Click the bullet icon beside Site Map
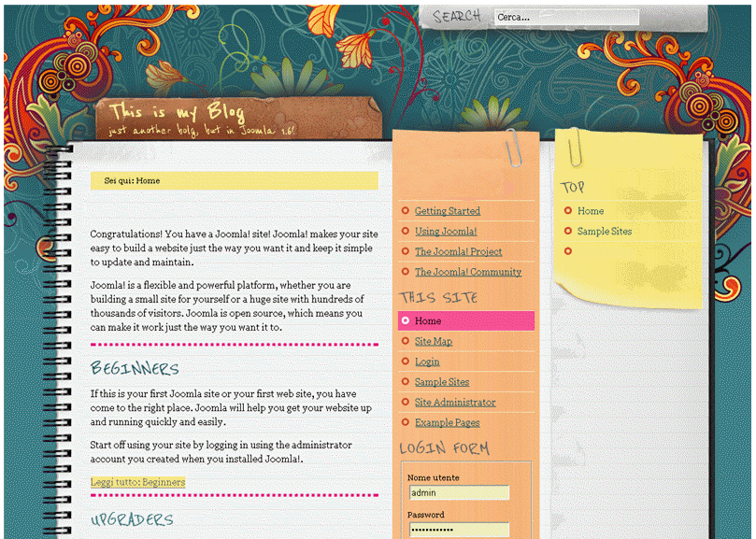 coord(405,341)
